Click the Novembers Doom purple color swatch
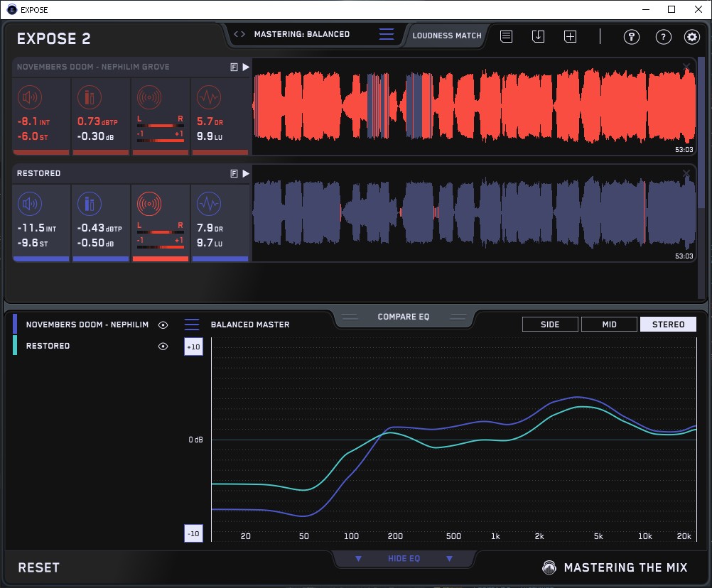Image resolution: width=712 pixels, height=588 pixels. (x=15, y=324)
